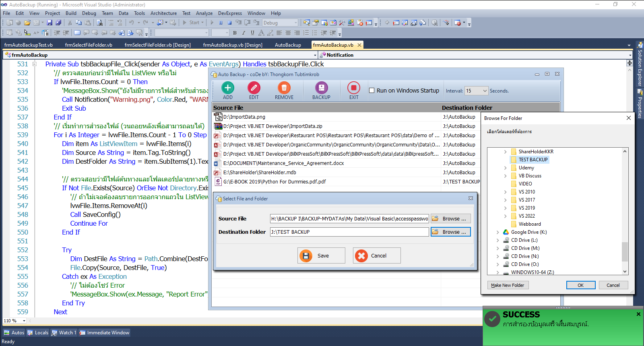The image size is (644, 346).
Task: Click the REMOVE trash icon
Action: (x=284, y=88)
